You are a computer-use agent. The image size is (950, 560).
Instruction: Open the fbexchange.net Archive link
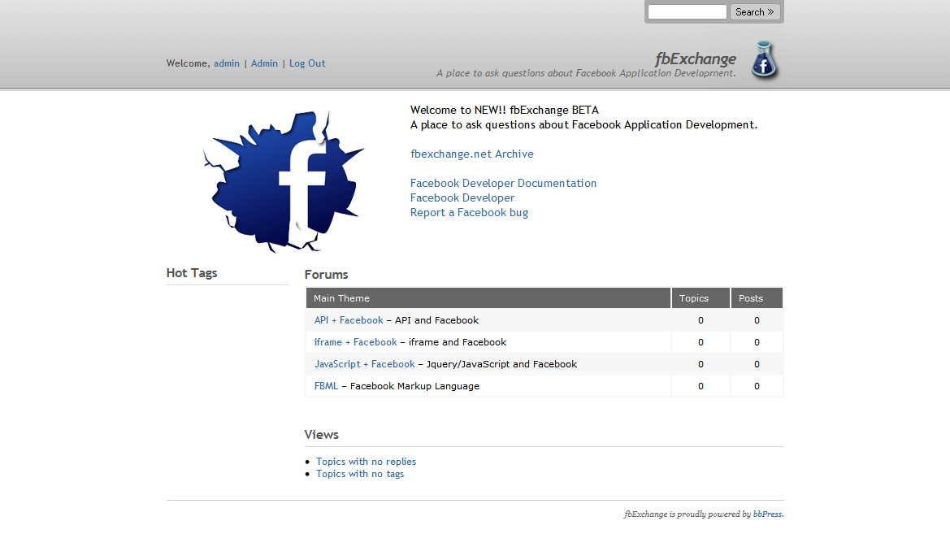pyautogui.click(x=472, y=154)
